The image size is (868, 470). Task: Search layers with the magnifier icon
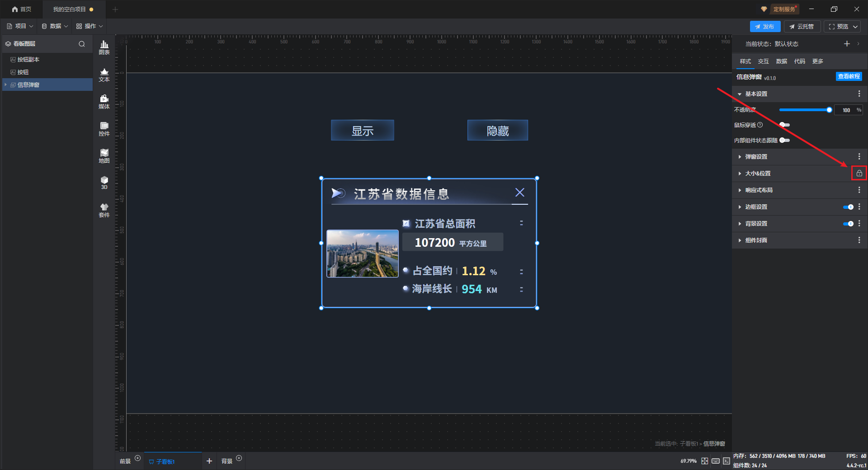point(82,44)
